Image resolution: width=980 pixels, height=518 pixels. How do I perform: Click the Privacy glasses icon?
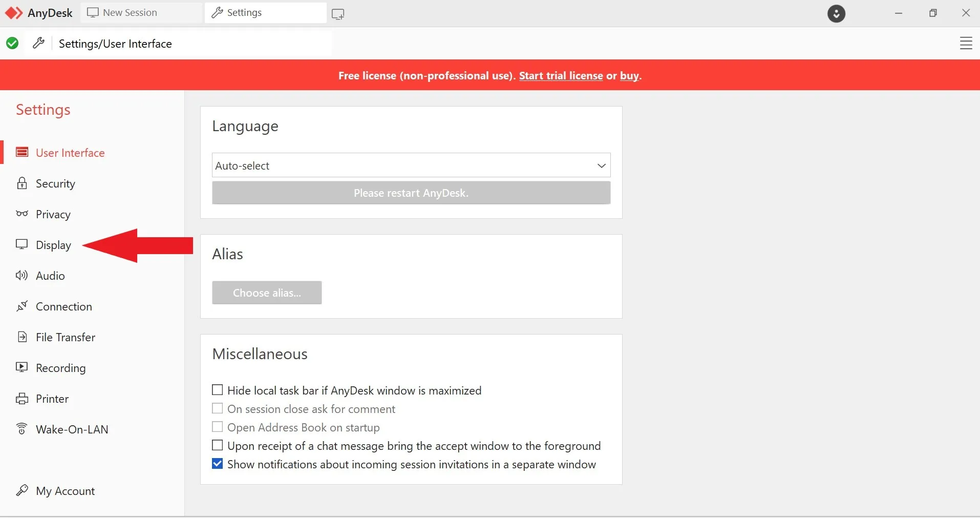tap(22, 213)
